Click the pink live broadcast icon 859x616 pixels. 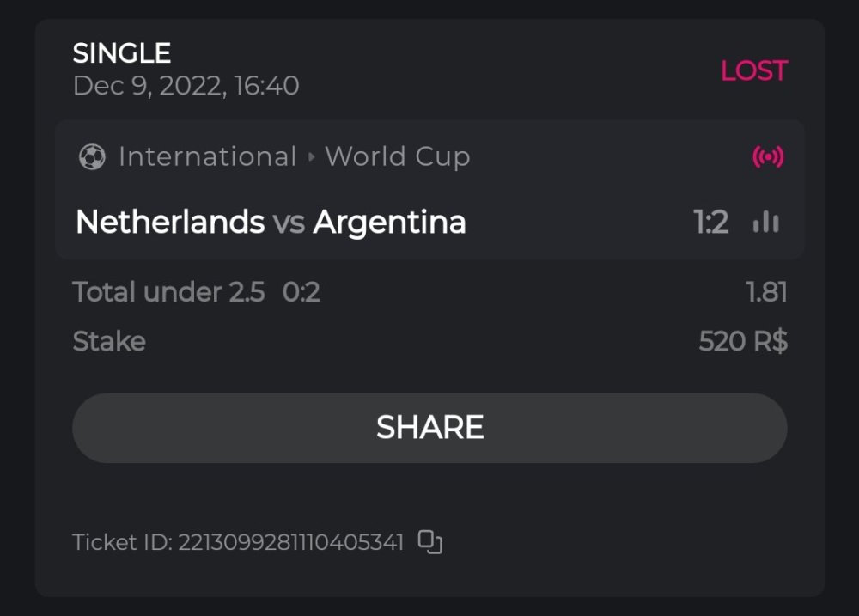click(768, 156)
